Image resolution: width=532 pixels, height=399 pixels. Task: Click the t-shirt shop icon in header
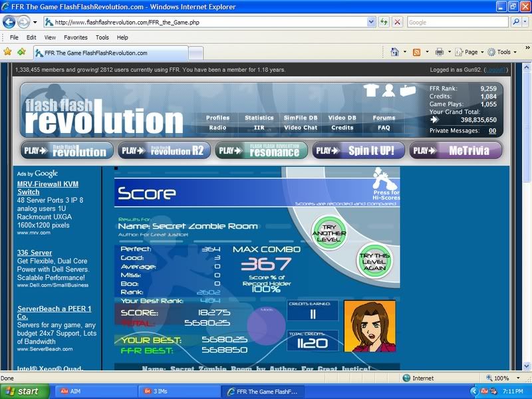371,90
